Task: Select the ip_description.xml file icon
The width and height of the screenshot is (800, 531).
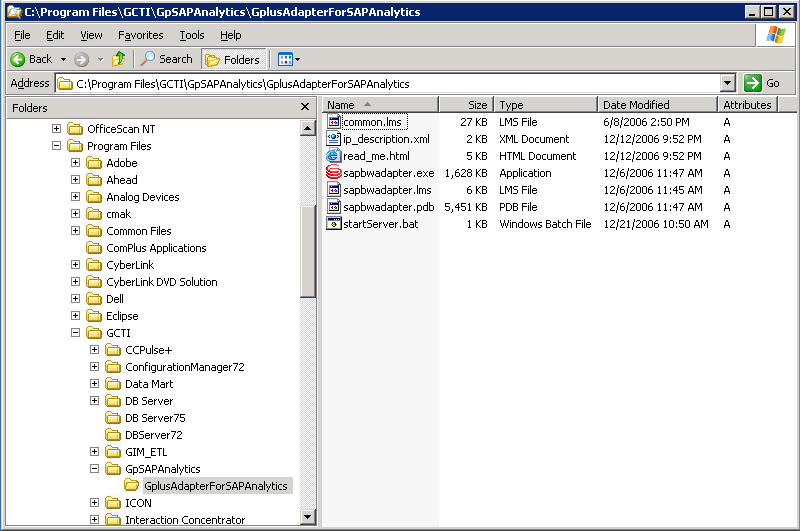Action: click(335, 139)
